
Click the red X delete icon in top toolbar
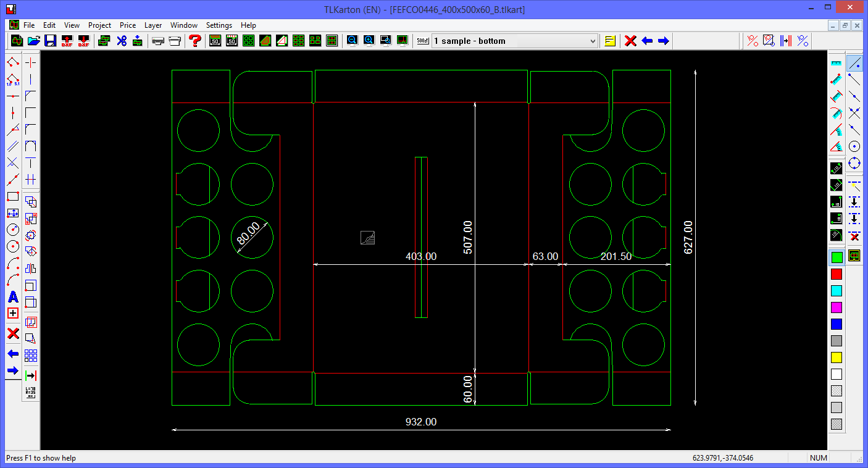point(630,41)
